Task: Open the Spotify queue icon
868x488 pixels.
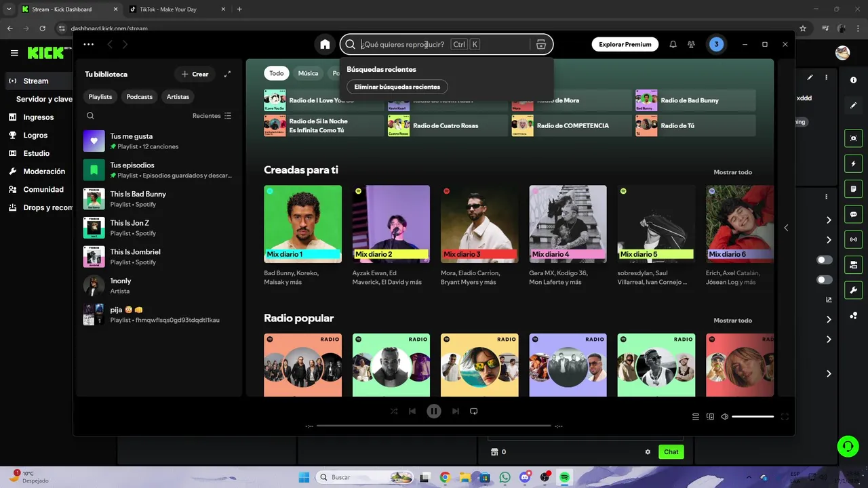Action: tap(695, 417)
